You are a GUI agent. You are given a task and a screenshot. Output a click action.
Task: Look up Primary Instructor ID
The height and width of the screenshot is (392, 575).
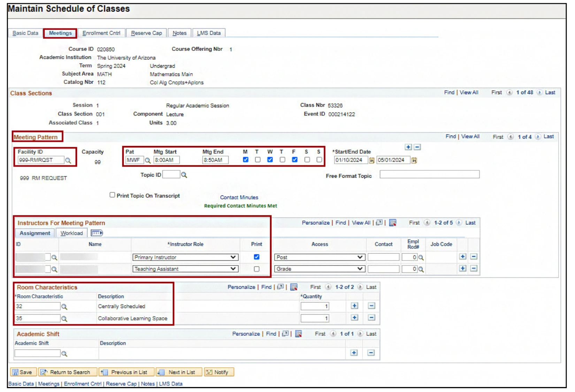click(54, 258)
